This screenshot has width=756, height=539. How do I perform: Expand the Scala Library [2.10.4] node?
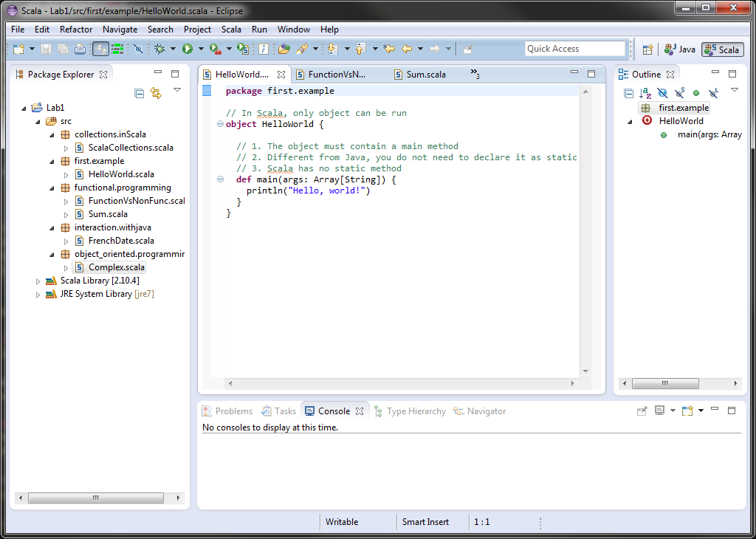pyautogui.click(x=38, y=281)
